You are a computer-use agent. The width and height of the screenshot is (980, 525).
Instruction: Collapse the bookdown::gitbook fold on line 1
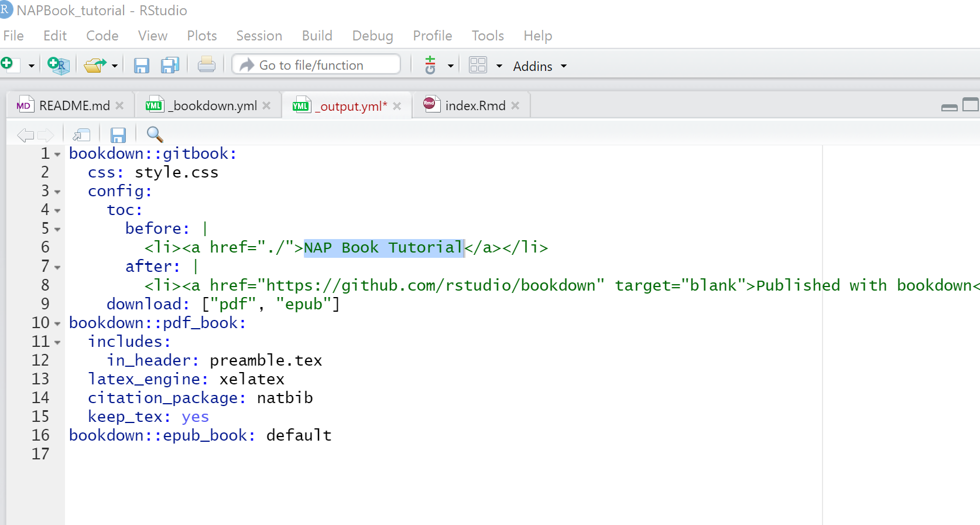[57, 155]
